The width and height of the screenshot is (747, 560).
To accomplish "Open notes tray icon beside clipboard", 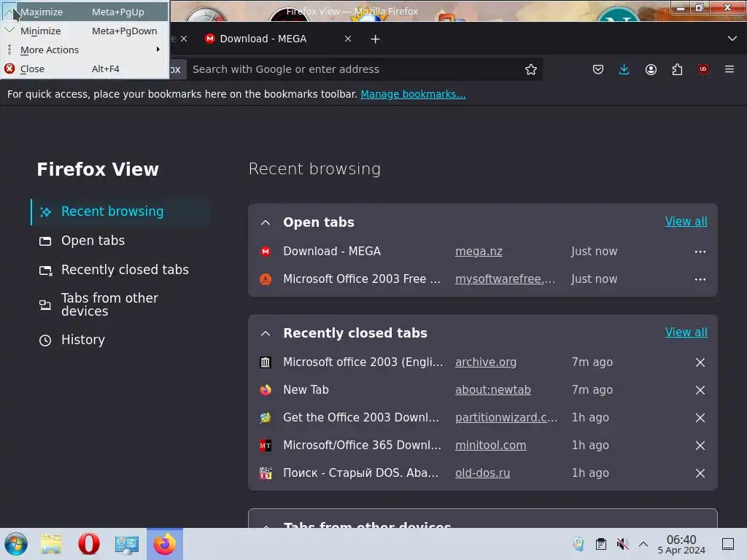I will pos(578,544).
